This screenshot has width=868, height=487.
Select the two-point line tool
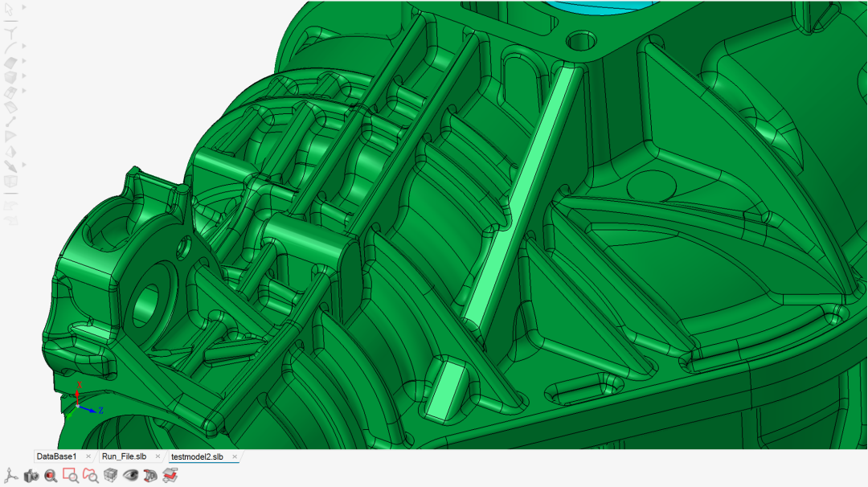click(x=10, y=122)
